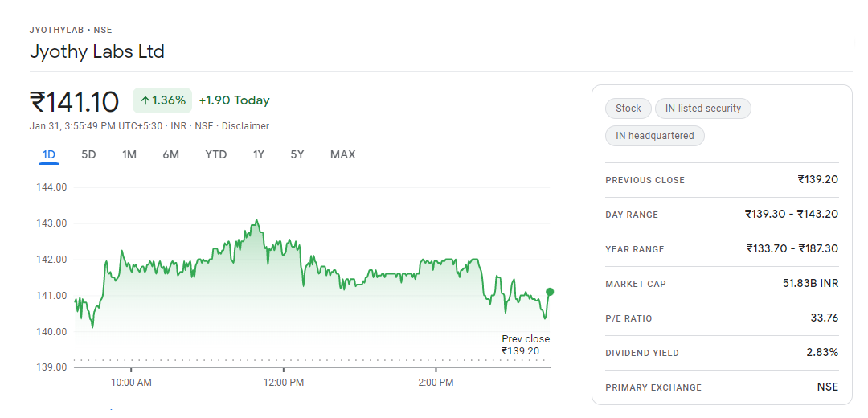868x418 pixels.
Task: Show the 6M chart range
Action: (171, 154)
